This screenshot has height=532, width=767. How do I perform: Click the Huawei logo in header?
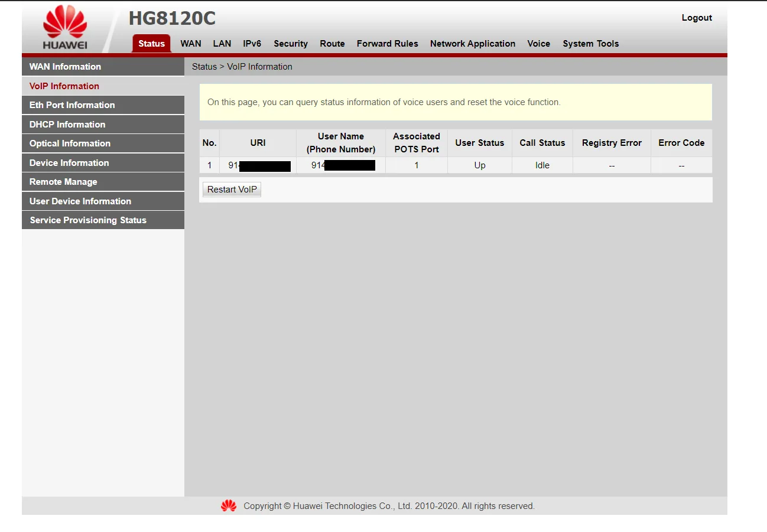(64, 28)
